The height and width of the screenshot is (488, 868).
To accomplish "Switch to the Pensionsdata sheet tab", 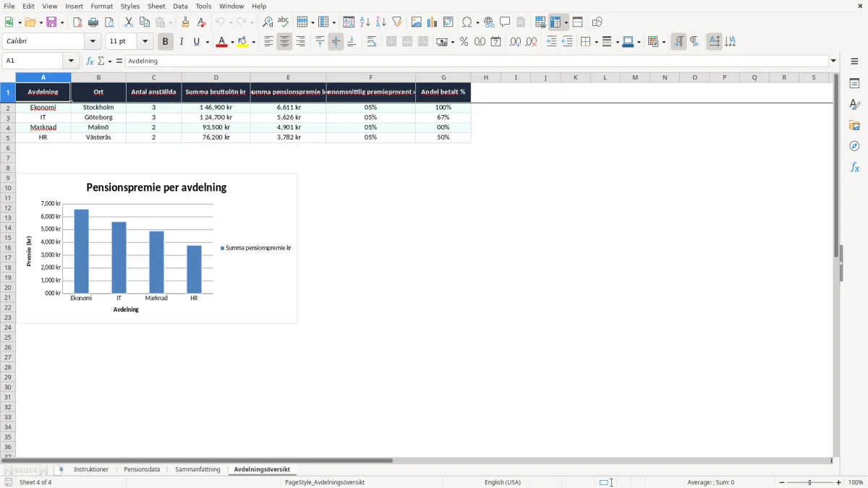I will (x=142, y=470).
